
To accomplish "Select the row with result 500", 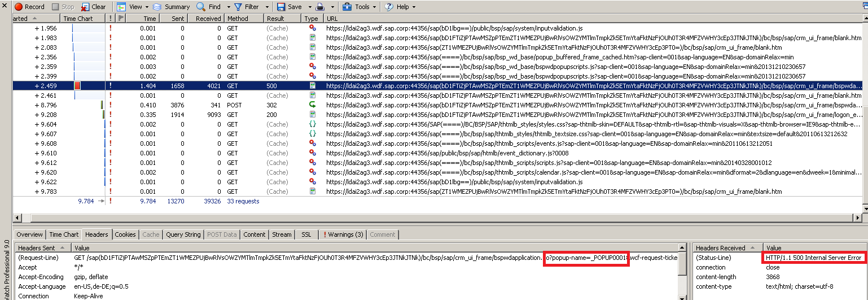I will 438,86.
